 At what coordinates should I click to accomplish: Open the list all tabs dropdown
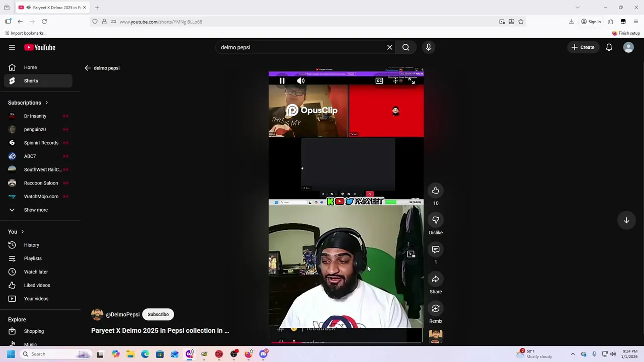[x=578, y=8]
